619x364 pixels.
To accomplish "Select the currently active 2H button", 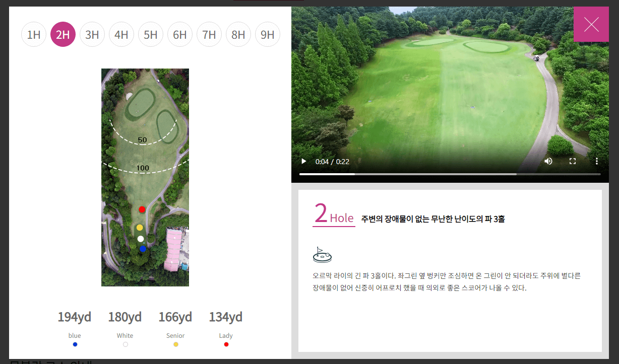I will (x=63, y=34).
